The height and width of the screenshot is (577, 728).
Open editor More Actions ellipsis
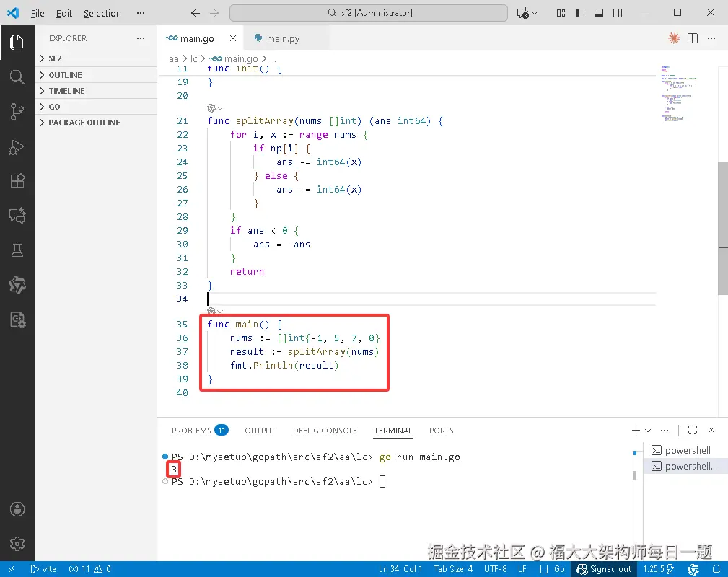pyautogui.click(x=711, y=38)
